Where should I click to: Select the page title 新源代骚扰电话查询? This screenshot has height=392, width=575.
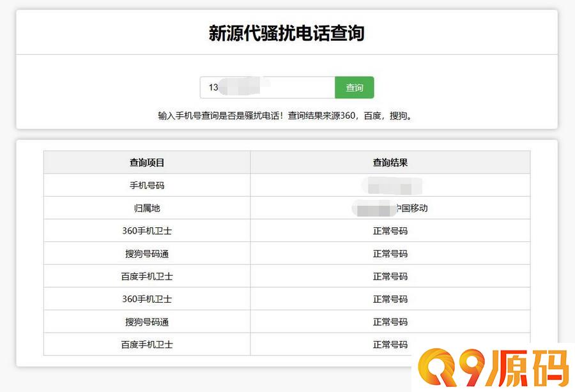point(287,33)
